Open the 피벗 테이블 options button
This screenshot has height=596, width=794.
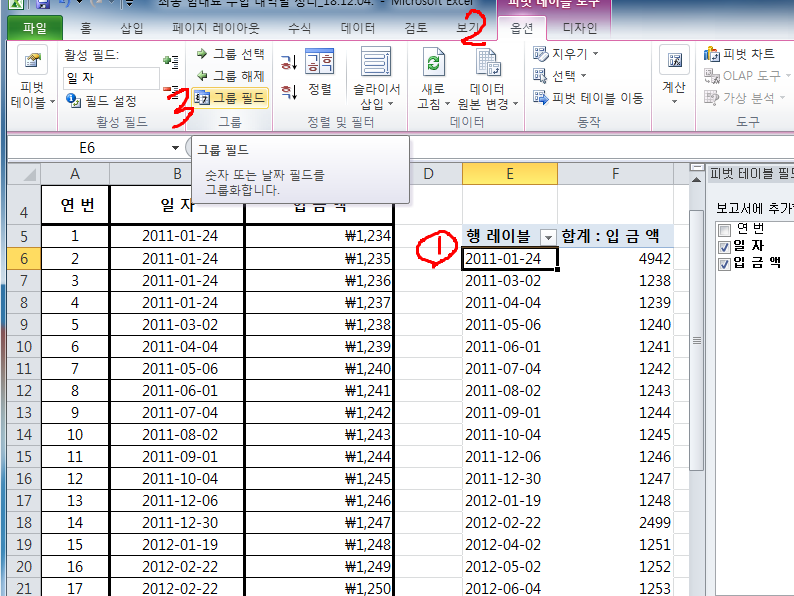(x=32, y=76)
